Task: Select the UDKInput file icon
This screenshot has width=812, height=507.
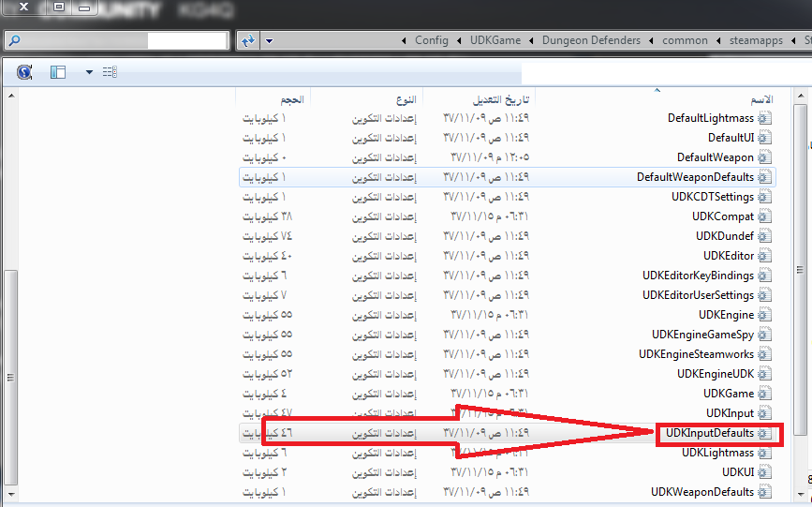Action: click(764, 413)
